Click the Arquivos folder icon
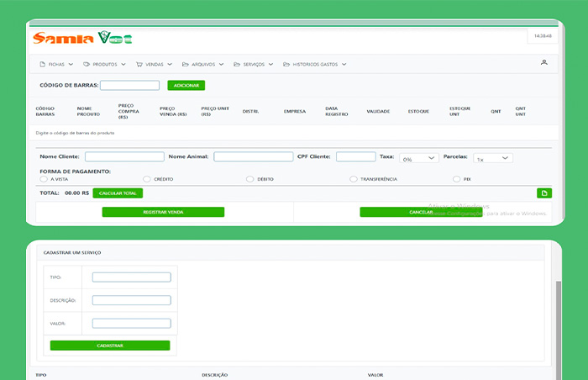 tap(186, 64)
